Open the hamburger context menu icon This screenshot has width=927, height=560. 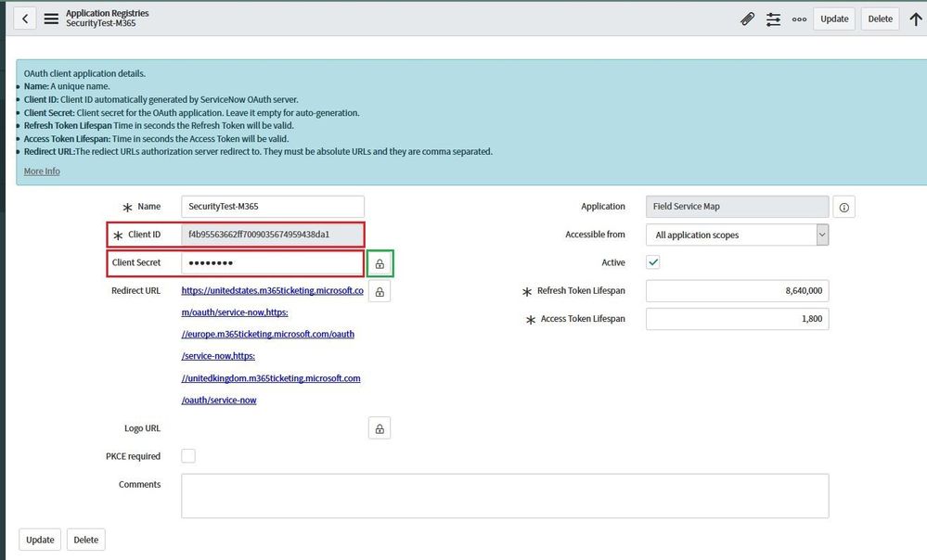tap(51, 19)
